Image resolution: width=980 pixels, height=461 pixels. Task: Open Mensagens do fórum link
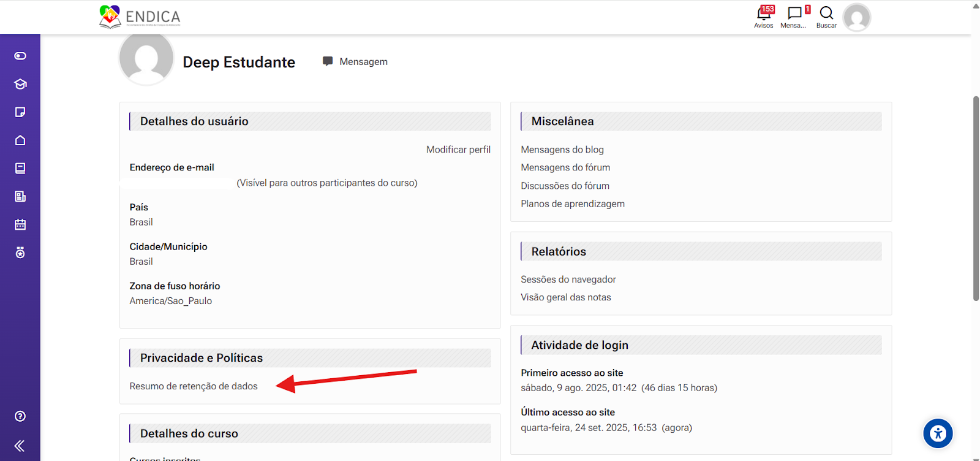click(565, 167)
